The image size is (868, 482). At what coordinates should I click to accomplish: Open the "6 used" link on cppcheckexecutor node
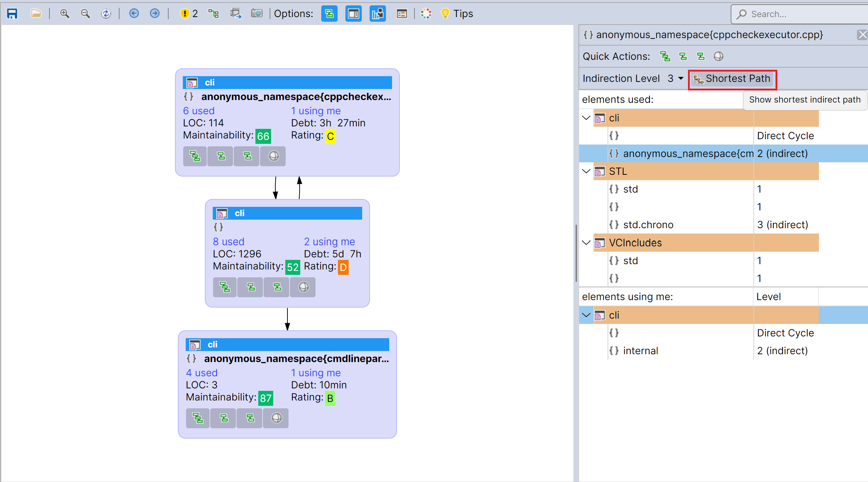[199, 111]
